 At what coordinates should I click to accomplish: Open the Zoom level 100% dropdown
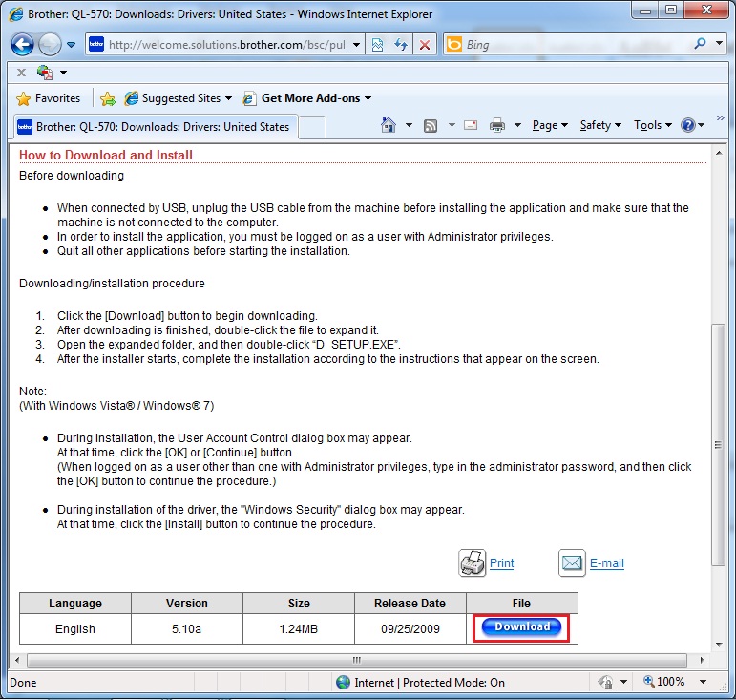coord(704,682)
